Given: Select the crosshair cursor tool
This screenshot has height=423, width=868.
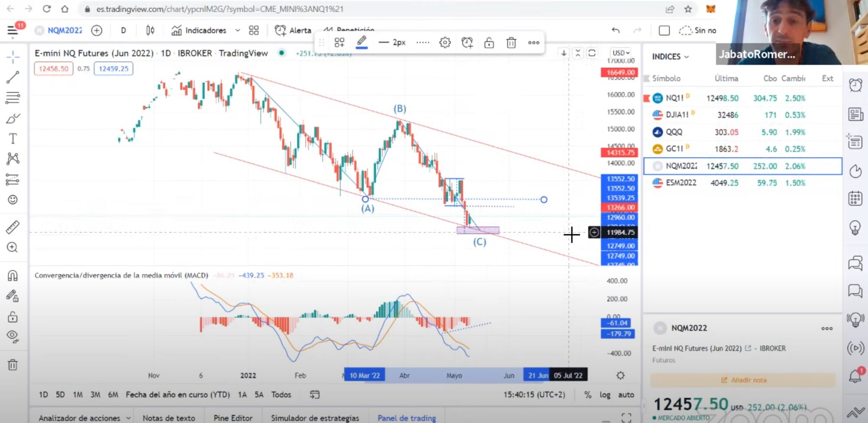Looking at the screenshot, I should 13,57.
